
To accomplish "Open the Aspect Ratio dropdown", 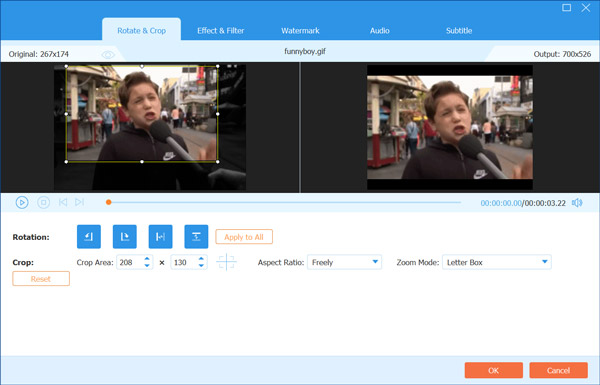I will 344,262.
